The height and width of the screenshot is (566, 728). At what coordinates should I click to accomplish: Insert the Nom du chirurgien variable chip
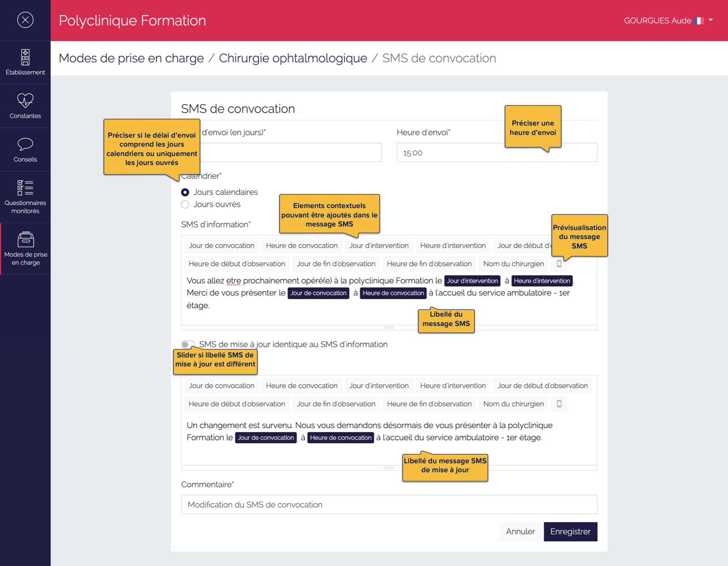[x=513, y=264]
